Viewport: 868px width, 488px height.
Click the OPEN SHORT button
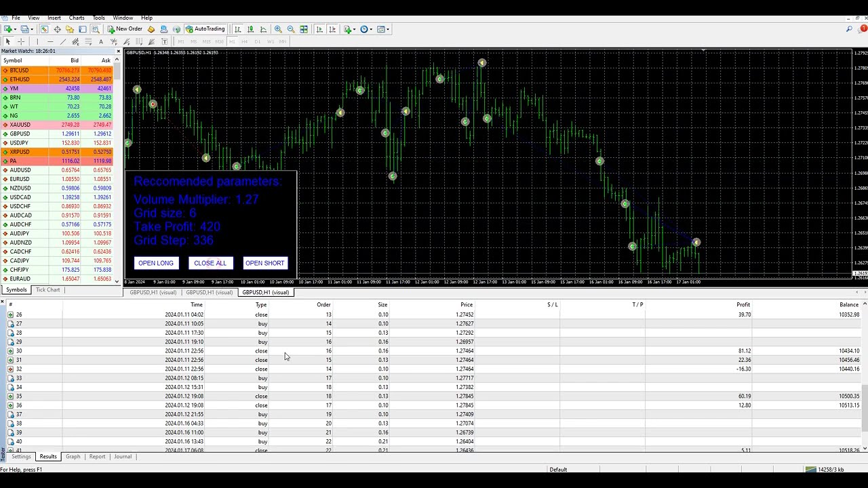[x=265, y=263]
